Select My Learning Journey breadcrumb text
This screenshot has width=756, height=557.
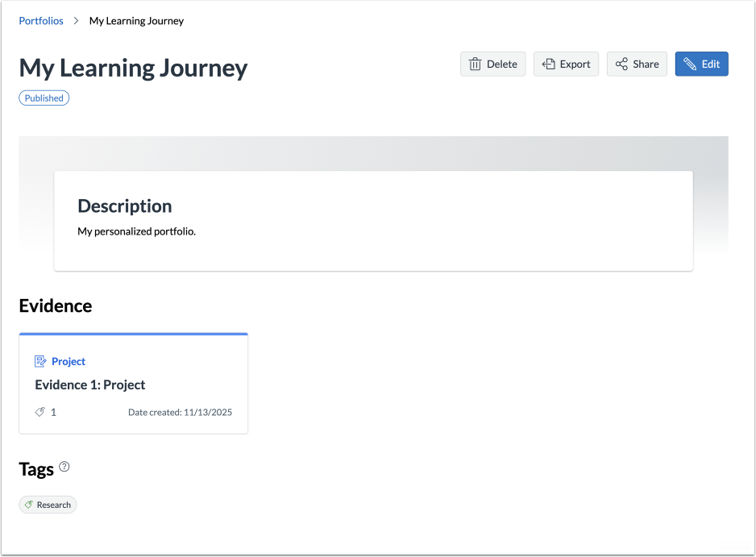pyautogui.click(x=136, y=21)
